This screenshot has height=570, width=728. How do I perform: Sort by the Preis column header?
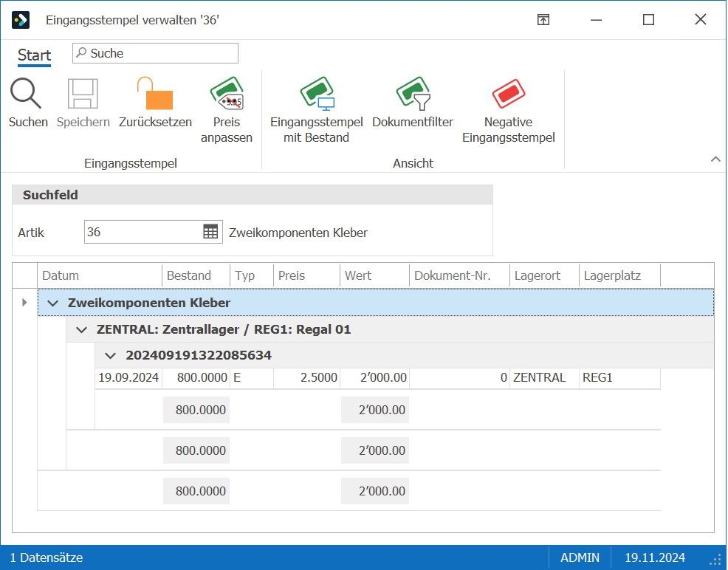click(x=307, y=275)
